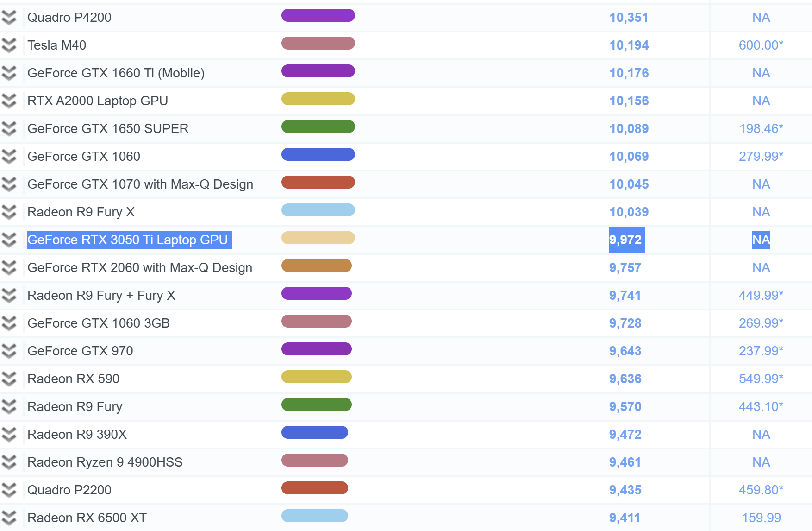This screenshot has height=531, width=812.
Task: Expand the Radeon R9 Fury + Fury X row
Action: tap(9, 296)
